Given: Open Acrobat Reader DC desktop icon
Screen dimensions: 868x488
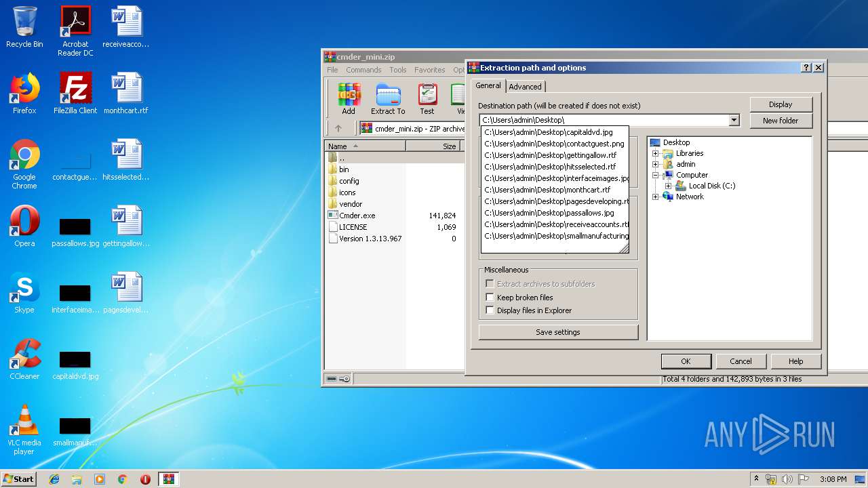Looking at the screenshot, I should [x=75, y=31].
